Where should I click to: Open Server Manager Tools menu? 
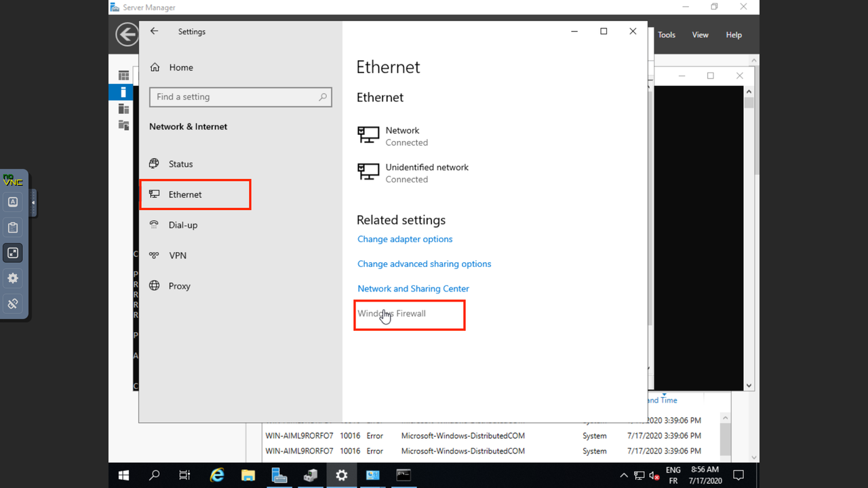(x=667, y=35)
